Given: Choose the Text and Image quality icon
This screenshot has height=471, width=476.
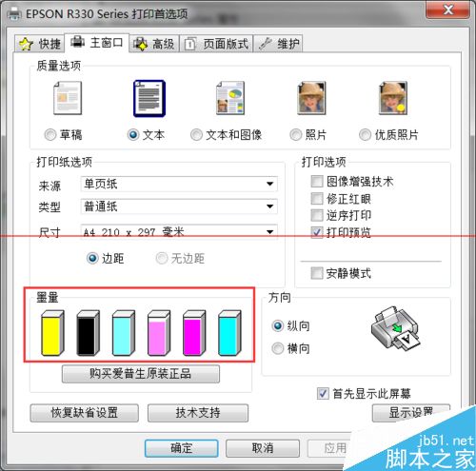Looking at the screenshot, I should (230, 98).
